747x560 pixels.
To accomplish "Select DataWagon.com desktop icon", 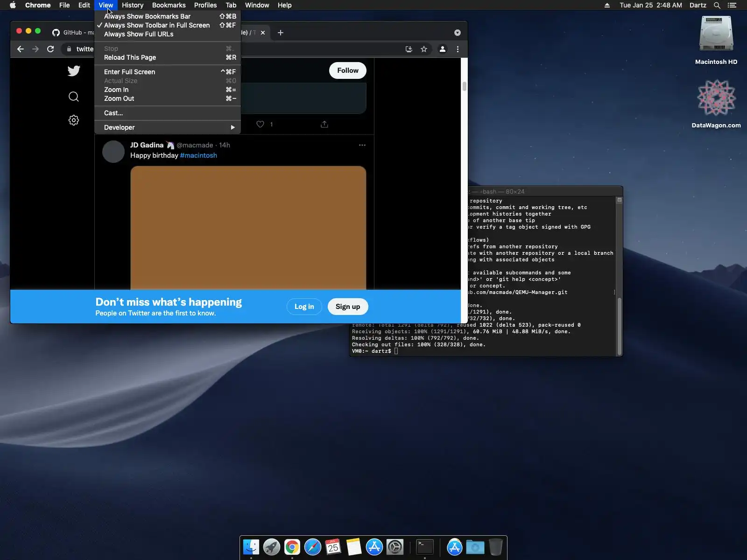I will 716,104.
